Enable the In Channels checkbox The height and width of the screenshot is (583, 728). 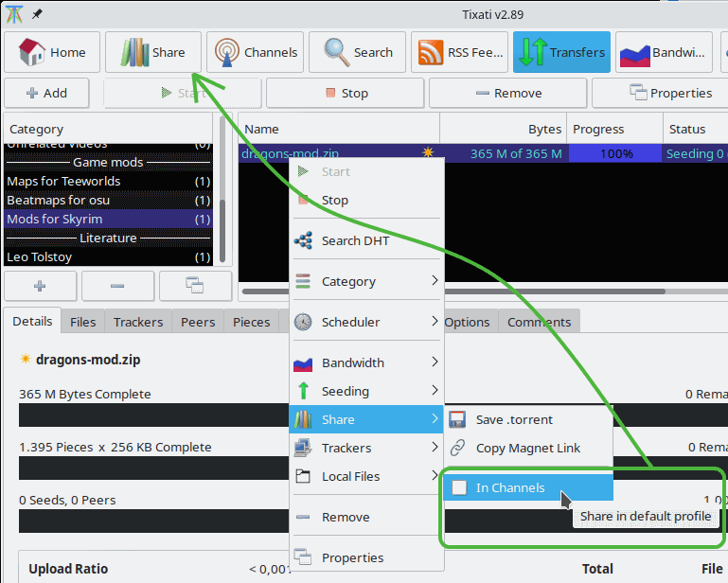point(459,487)
